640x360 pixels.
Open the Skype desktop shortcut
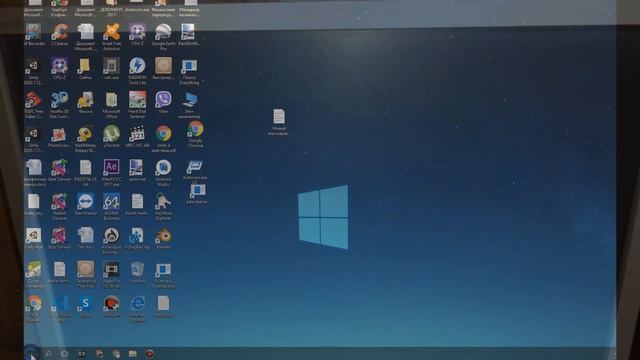(85, 306)
